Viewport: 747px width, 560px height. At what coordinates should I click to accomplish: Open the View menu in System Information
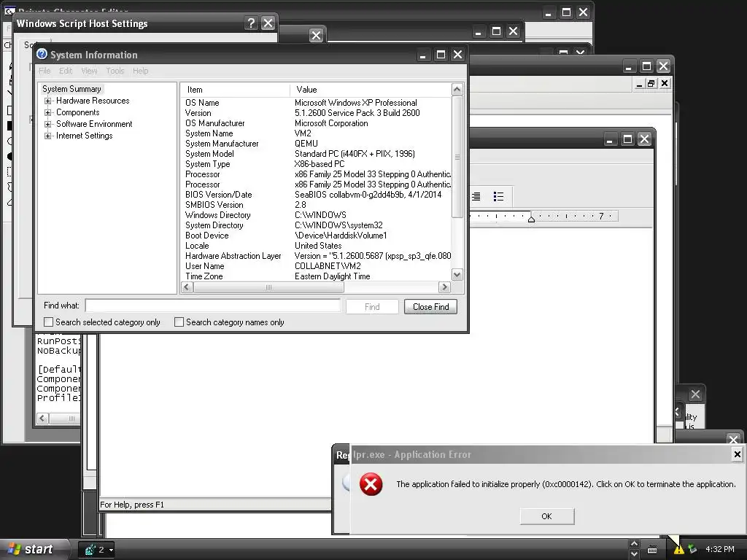[x=89, y=71]
